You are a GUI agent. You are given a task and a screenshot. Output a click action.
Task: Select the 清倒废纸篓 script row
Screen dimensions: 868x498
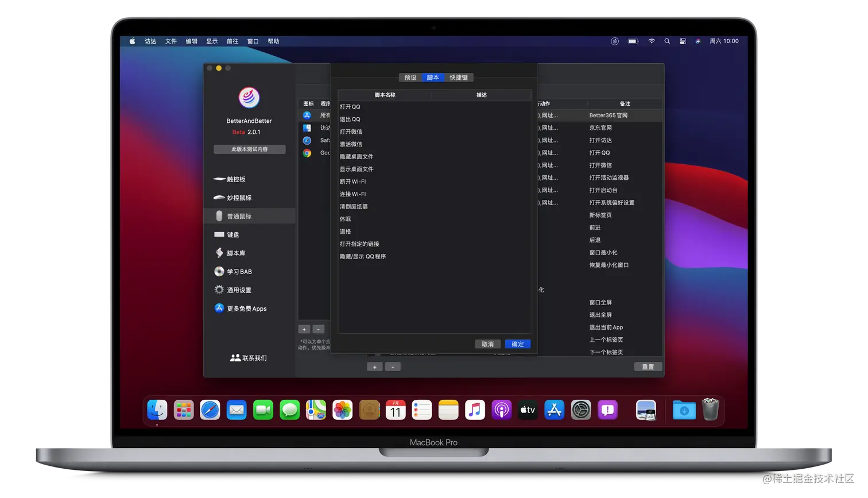[x=435, y=207]
